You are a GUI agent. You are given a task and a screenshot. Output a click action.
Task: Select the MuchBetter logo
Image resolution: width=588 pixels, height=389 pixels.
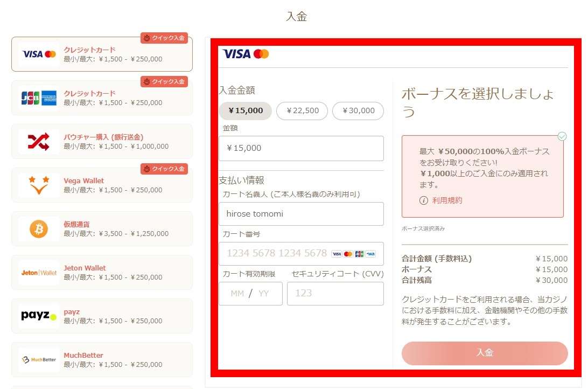pos(39,360)
